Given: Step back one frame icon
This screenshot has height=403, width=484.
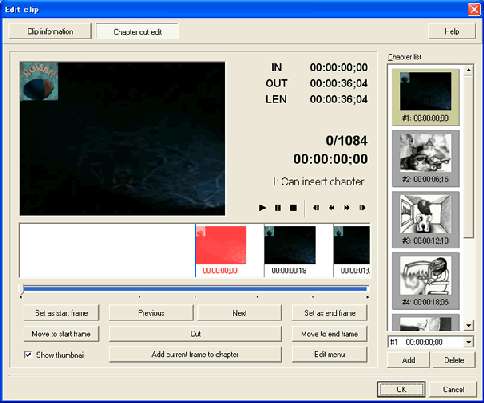Looking at the screenshot, I should coord(332,208).
